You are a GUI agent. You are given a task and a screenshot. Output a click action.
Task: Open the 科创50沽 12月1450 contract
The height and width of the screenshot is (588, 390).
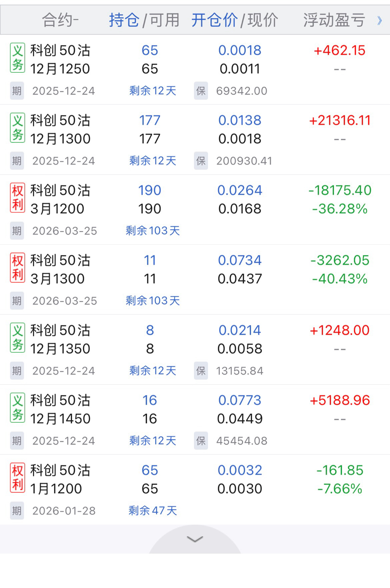tap(60, 409)
